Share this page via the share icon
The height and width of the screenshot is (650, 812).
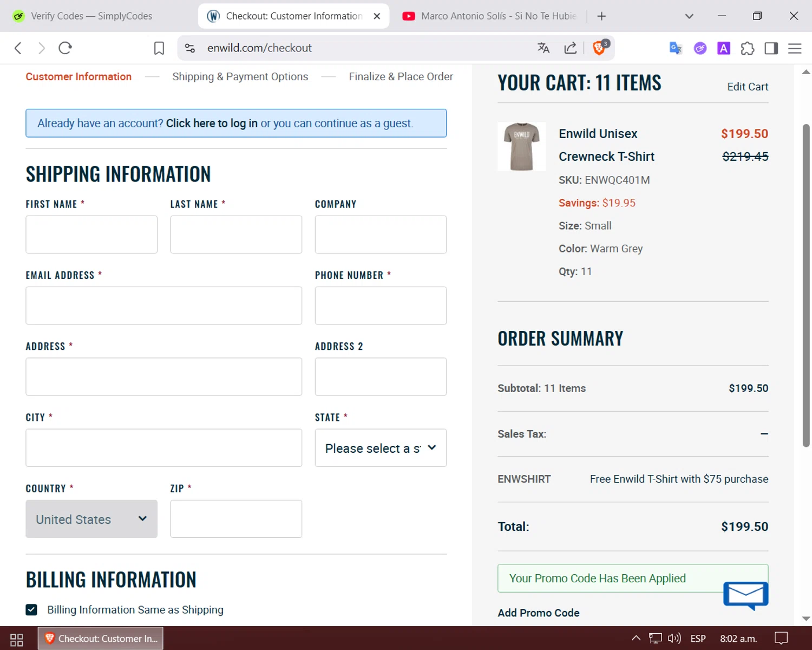tap(571, 48)
